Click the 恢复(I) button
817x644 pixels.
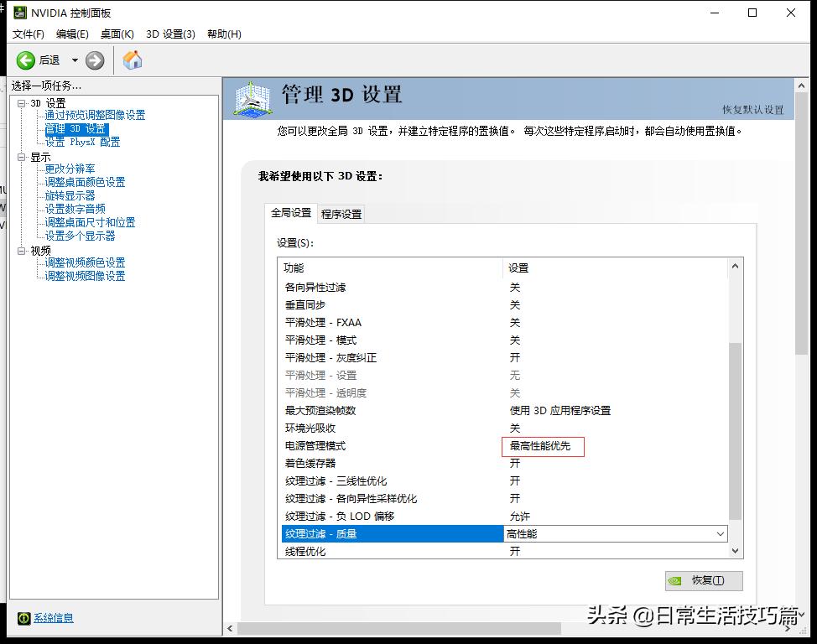pos(705,580)
